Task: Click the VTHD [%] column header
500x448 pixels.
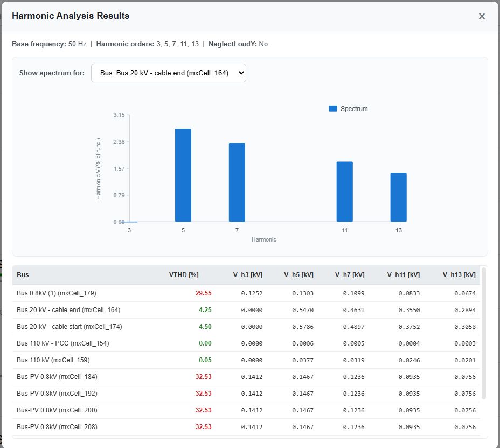Action: tap(184, 275)
